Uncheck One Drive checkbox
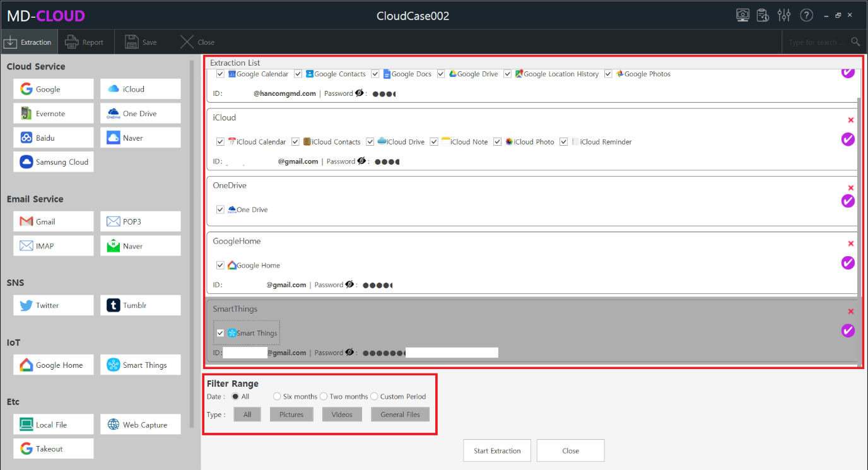The image size is (868, 470). pos(220,209)
